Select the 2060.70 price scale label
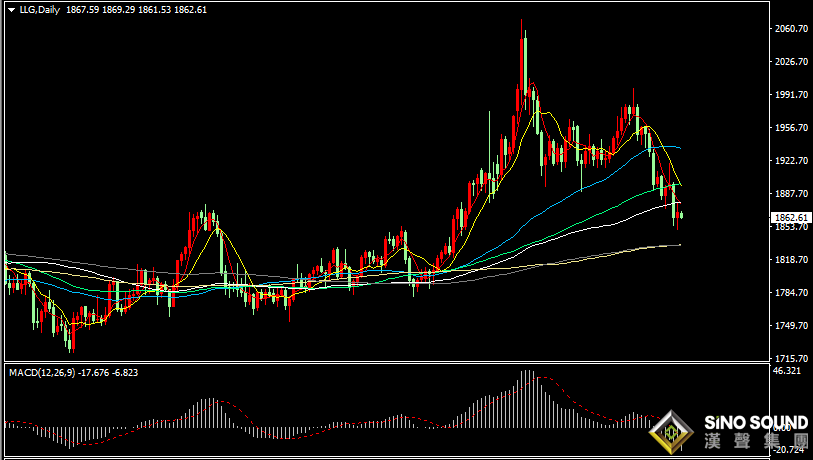The height and width of the screenshot is (460, 813). tap(792, 29)
